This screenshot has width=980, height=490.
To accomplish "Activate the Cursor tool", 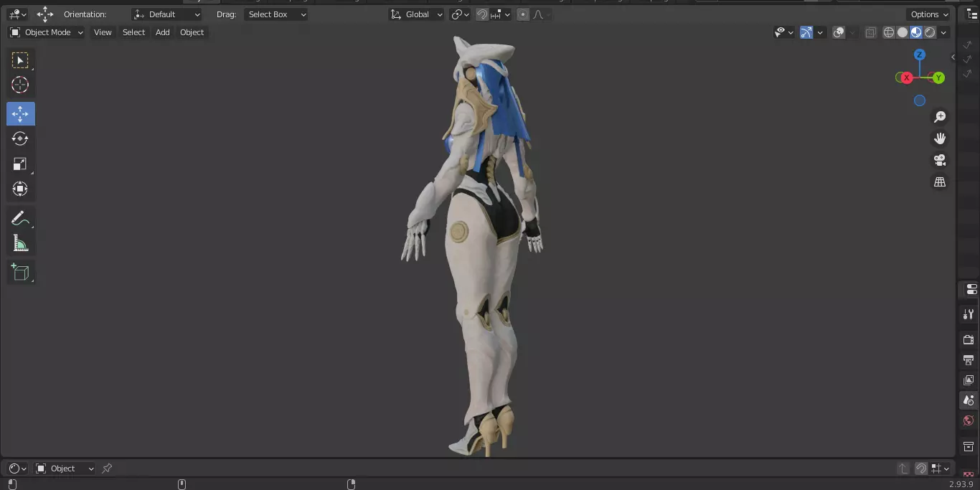I will [20, 85].
